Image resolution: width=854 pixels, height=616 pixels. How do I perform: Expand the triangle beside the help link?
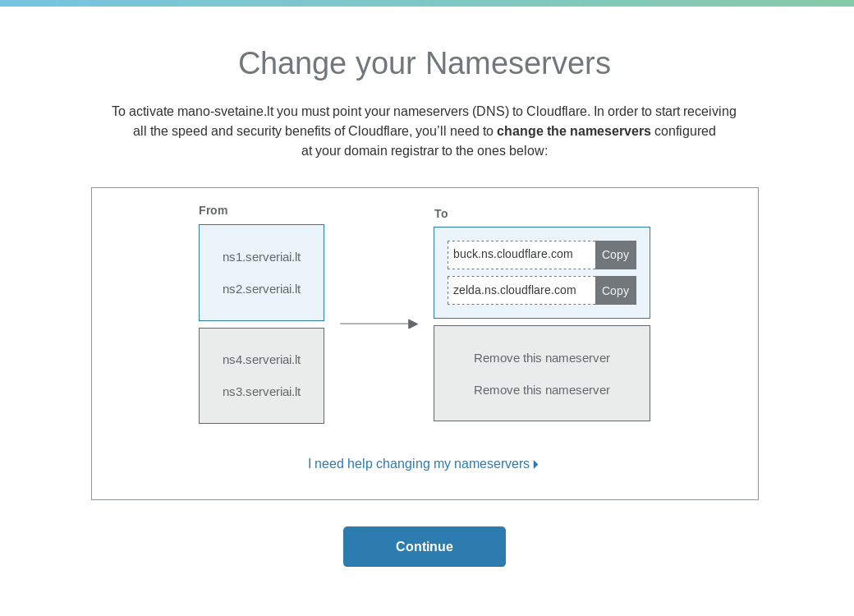coord(536,464)
